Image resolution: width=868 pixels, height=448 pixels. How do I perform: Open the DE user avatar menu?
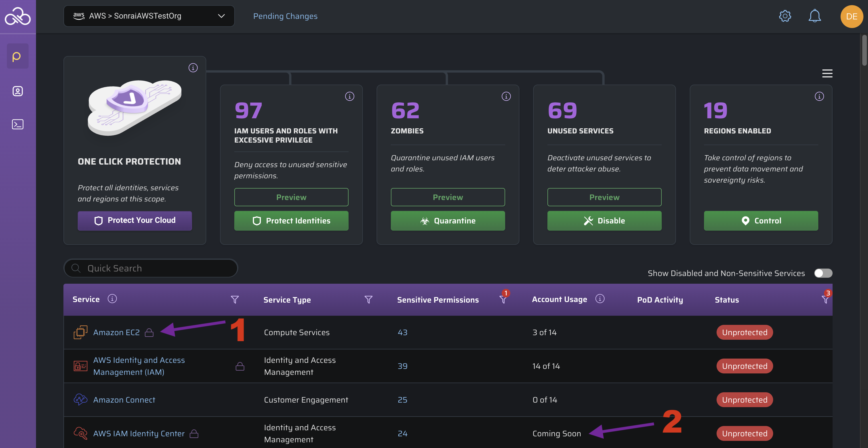851,16
